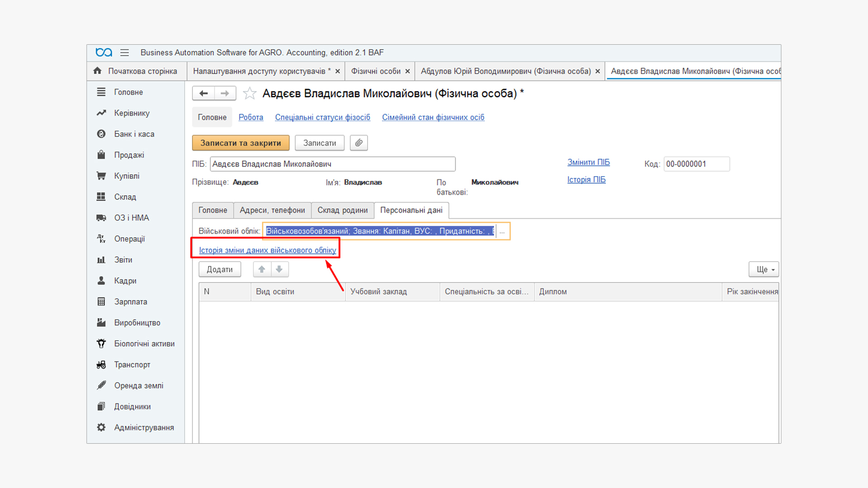Viewport: 868px width, 488px height.
Task: Click the back navigation arrow
Action: click(203, 94)
